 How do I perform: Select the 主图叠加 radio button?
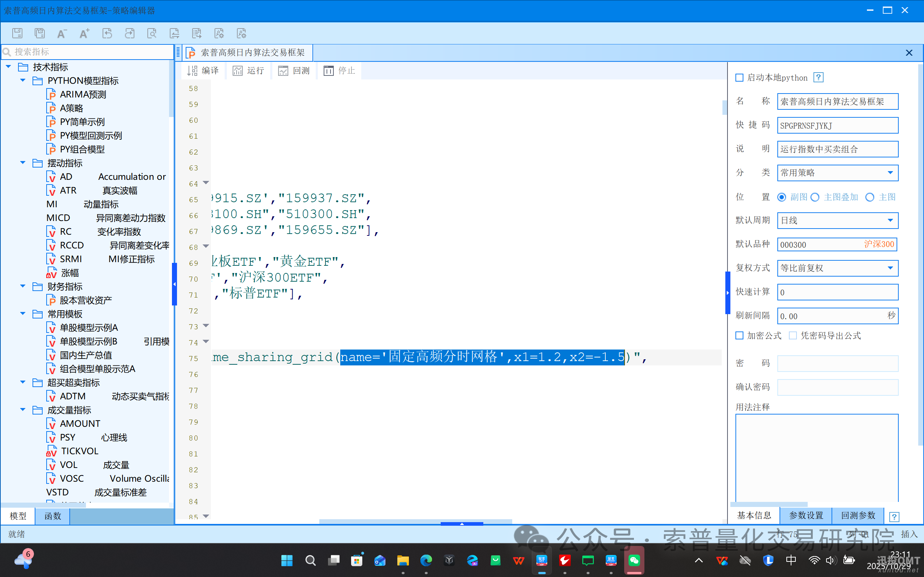(815, 197)
